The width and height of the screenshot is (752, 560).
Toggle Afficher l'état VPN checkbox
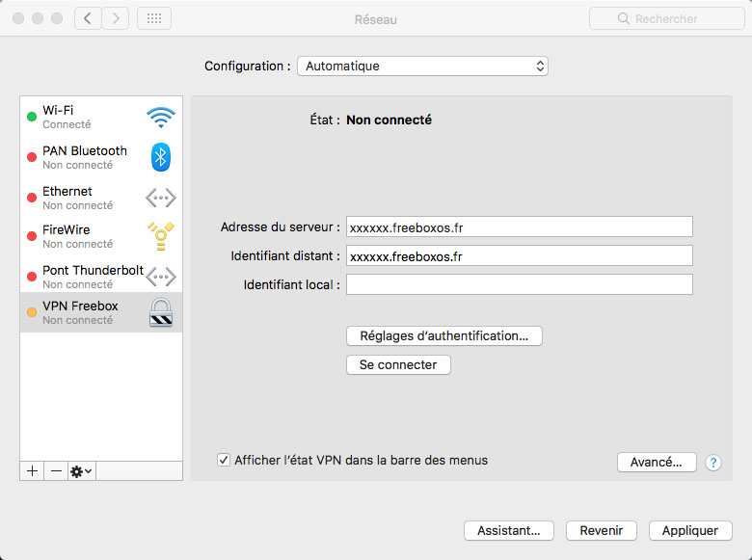224,460
